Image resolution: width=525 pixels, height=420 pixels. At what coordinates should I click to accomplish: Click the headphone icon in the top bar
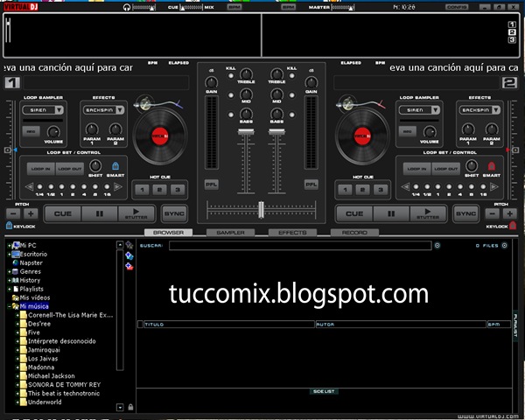point(127,7)
